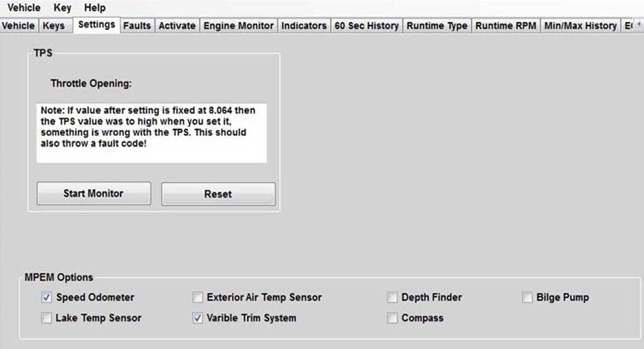
Task: Open the 60 Sec History tab
Action: point(366,26)
